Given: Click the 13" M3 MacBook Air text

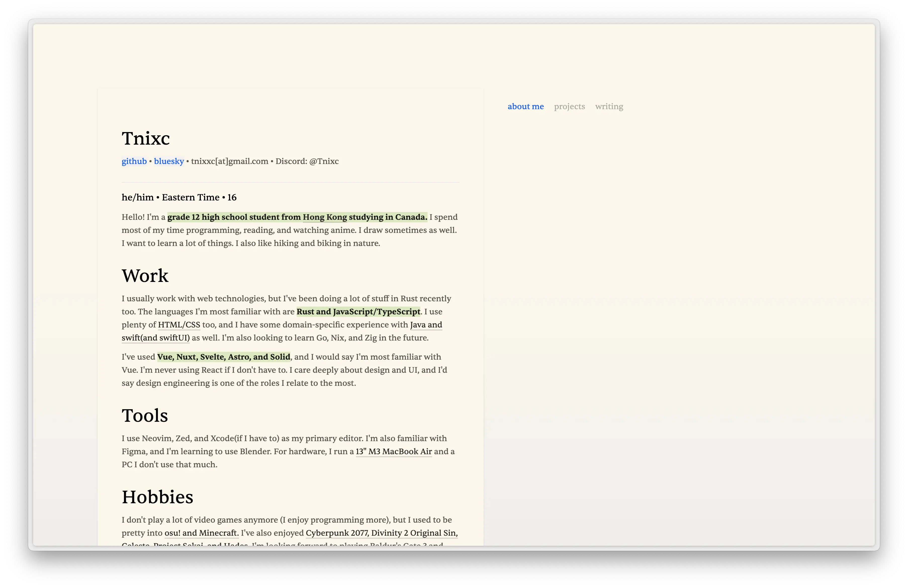Looking at the screenshot, I should [x=394, y=451].
